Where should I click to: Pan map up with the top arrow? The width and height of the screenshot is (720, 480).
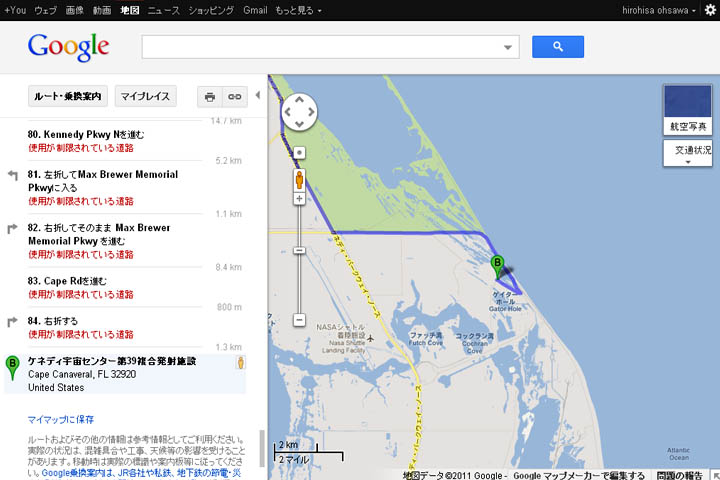tap(299, 100)
